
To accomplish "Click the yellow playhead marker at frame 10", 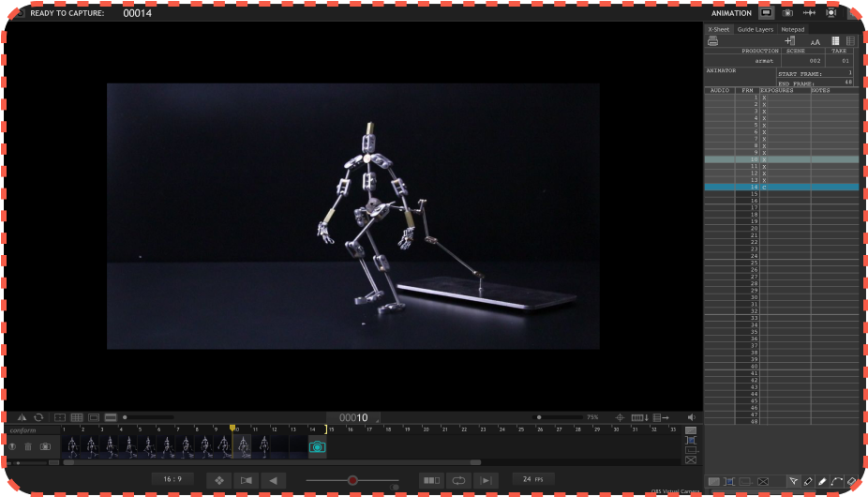I will pyautogui.click(x=232, y=429).
